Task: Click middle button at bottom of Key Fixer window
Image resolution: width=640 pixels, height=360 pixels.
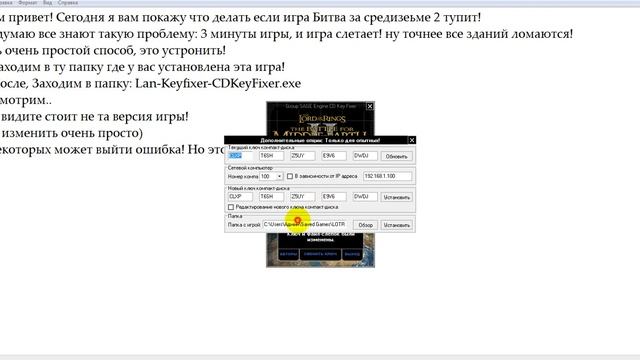Action: (320, 254)
